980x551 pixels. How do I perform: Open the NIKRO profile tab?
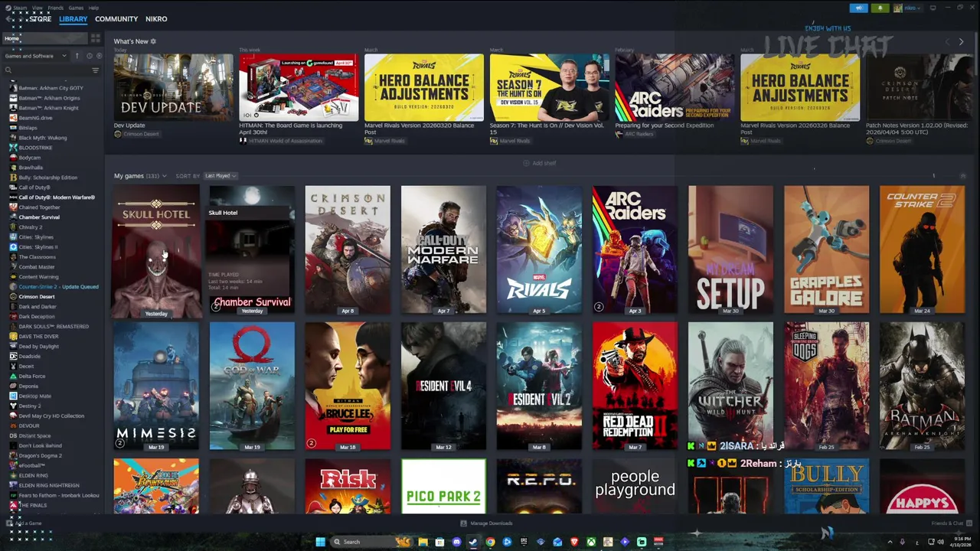pyautogui.click(x=156, y=19)
